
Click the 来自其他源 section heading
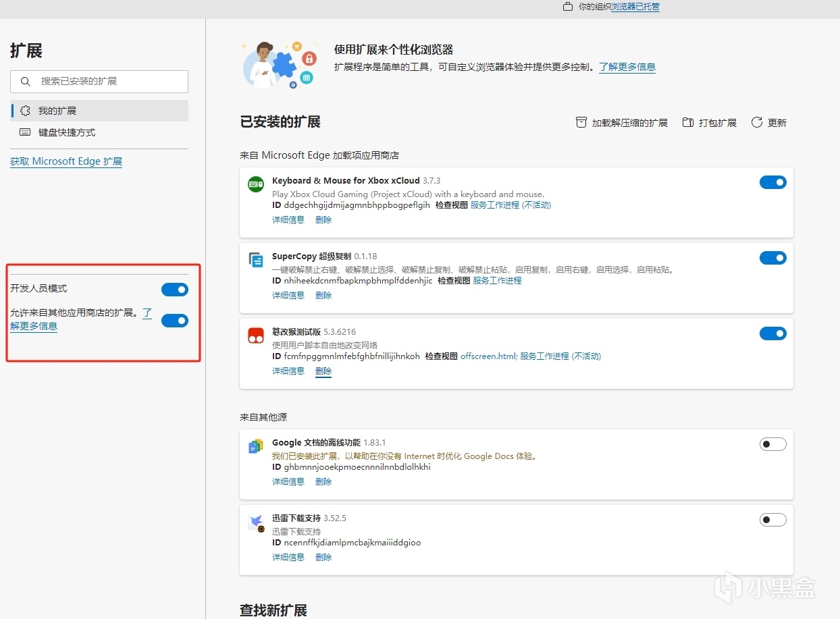[263, 416]
